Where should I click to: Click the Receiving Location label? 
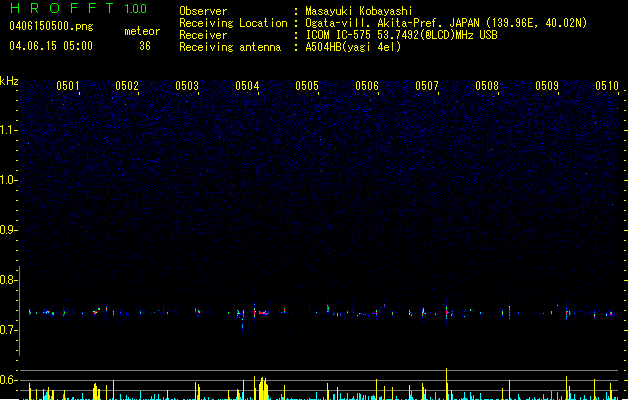(233, 23)
